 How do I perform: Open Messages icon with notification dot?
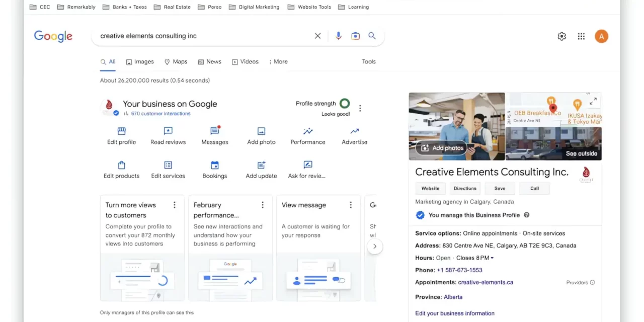pyautogui.click(x=215, y=131)
